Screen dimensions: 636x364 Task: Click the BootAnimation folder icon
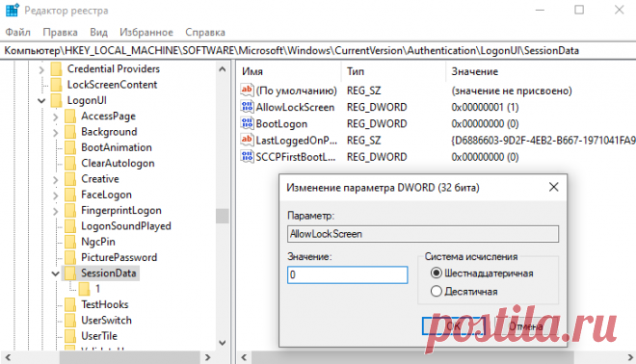pyautogui.click(x=70, y=147)
